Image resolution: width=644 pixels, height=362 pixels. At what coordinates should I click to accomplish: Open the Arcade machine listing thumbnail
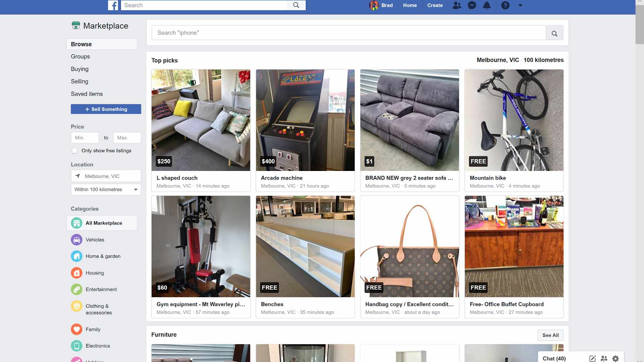305,120
